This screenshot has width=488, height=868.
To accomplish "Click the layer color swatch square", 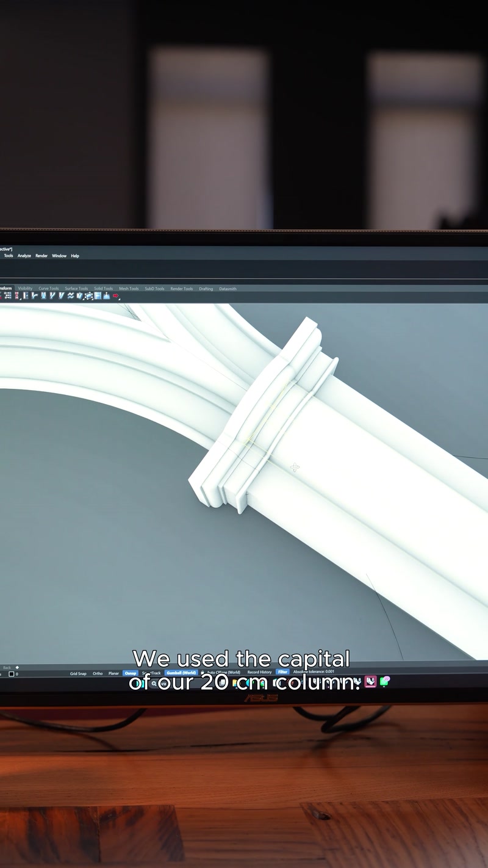I will (x=11, y=675).
